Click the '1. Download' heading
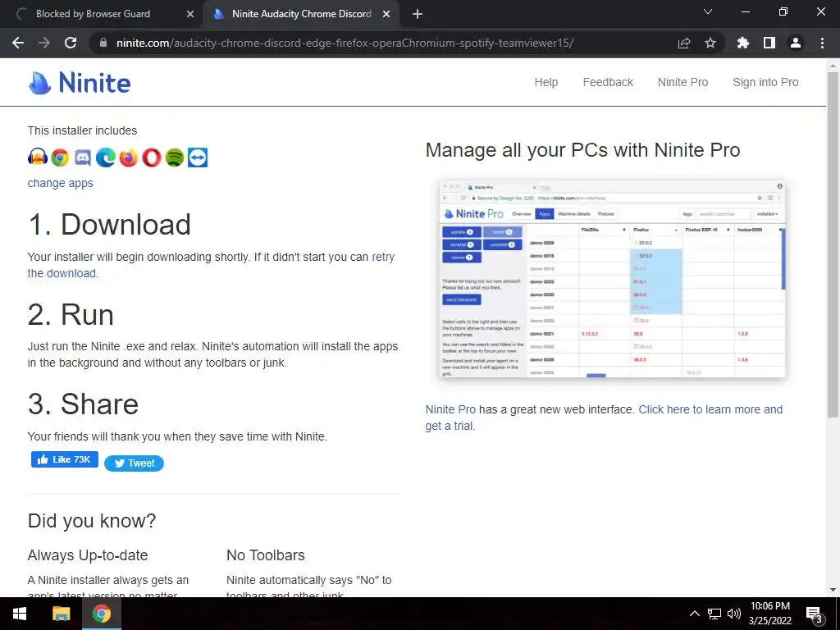840x630 pixels. point(109,224)
